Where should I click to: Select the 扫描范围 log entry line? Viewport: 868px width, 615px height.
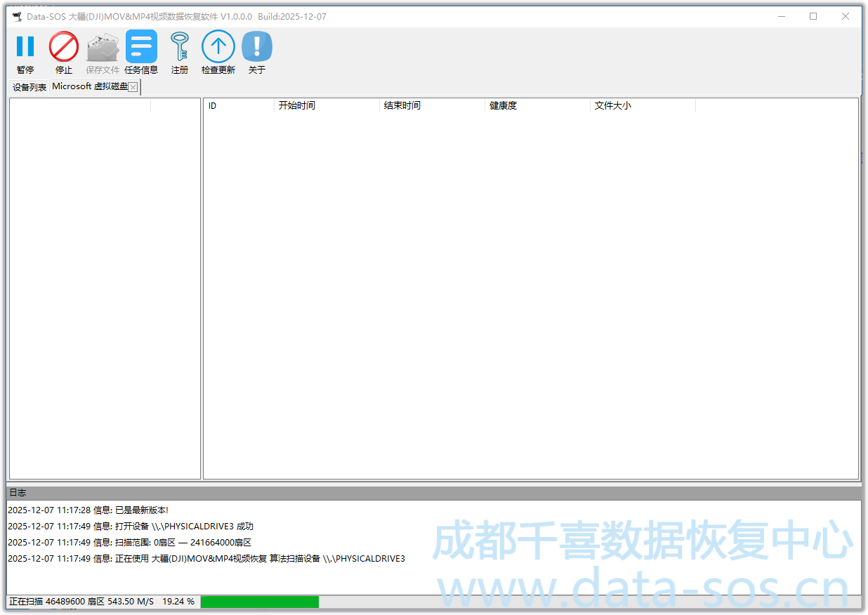(x=129, y=543)
